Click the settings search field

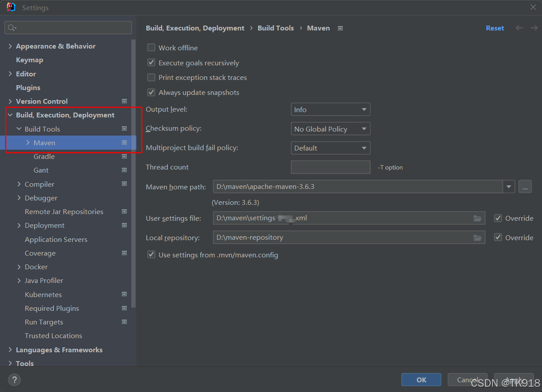[68, 28]
